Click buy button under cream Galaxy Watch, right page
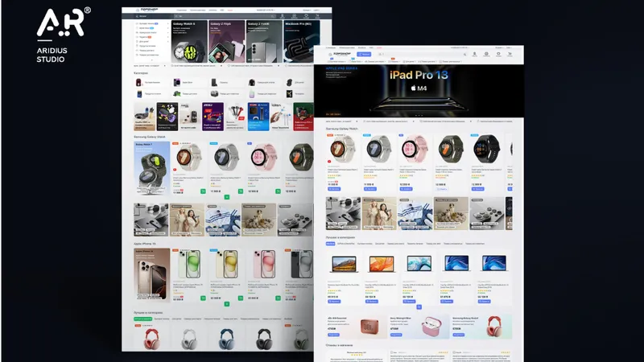Viewport: 644px width, 362px height. tap(334, 189)
